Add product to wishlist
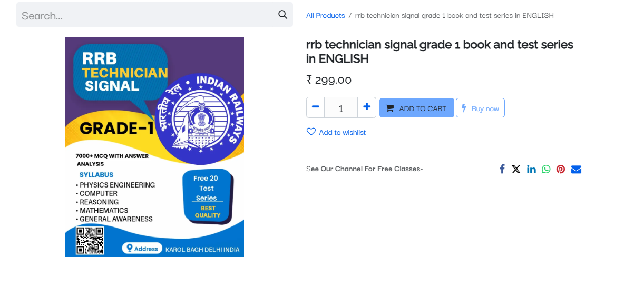 click(336, 132)
